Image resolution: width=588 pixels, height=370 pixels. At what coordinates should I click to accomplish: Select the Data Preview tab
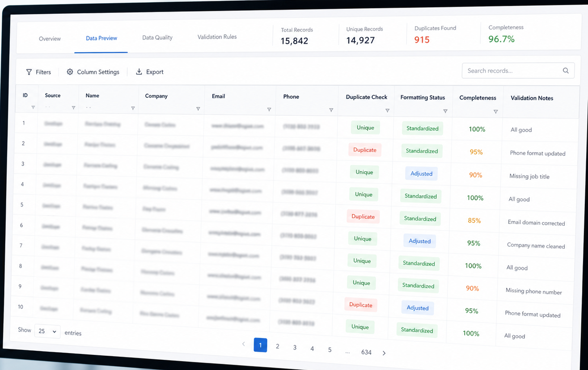[x=102, y=38]
